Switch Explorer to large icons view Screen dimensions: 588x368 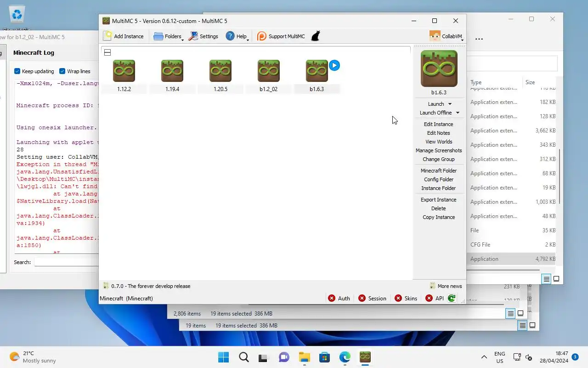coord(556,279)
